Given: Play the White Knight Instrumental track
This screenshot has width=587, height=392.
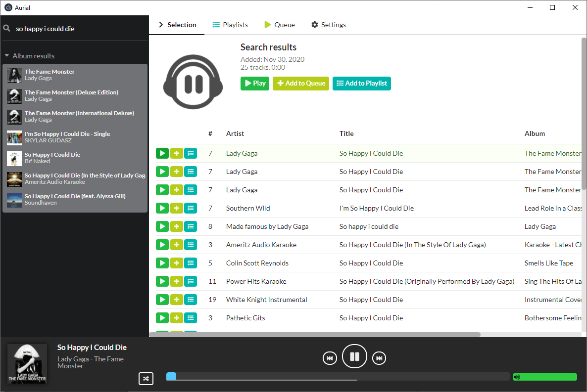Looking at the screenshot, I should coord(162,300).
